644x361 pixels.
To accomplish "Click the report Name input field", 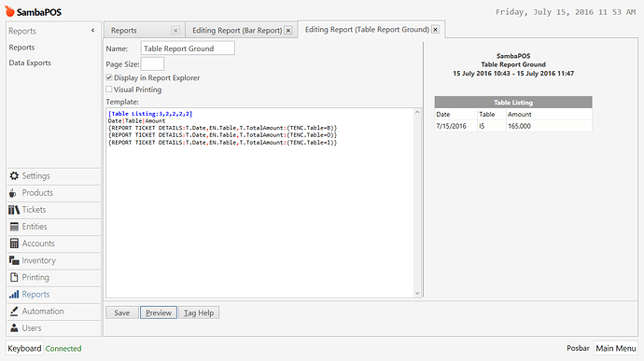I will pyautogui.click(x=188, y=49).
